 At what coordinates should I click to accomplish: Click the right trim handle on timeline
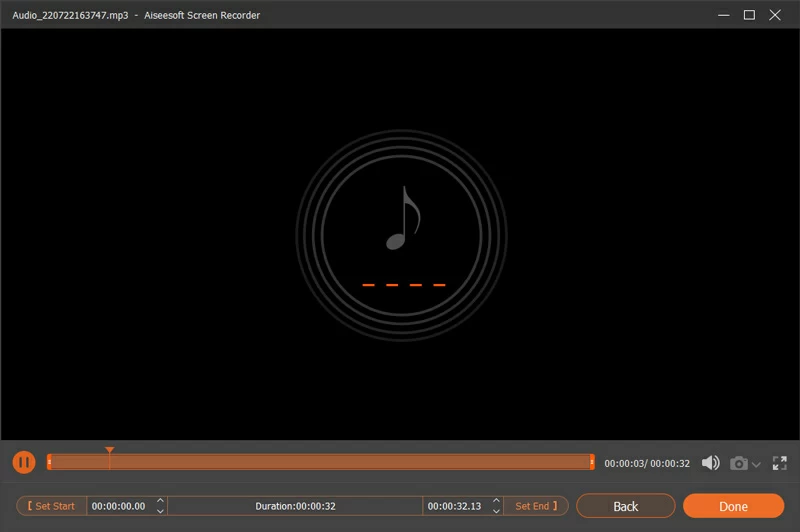[592, 462]
